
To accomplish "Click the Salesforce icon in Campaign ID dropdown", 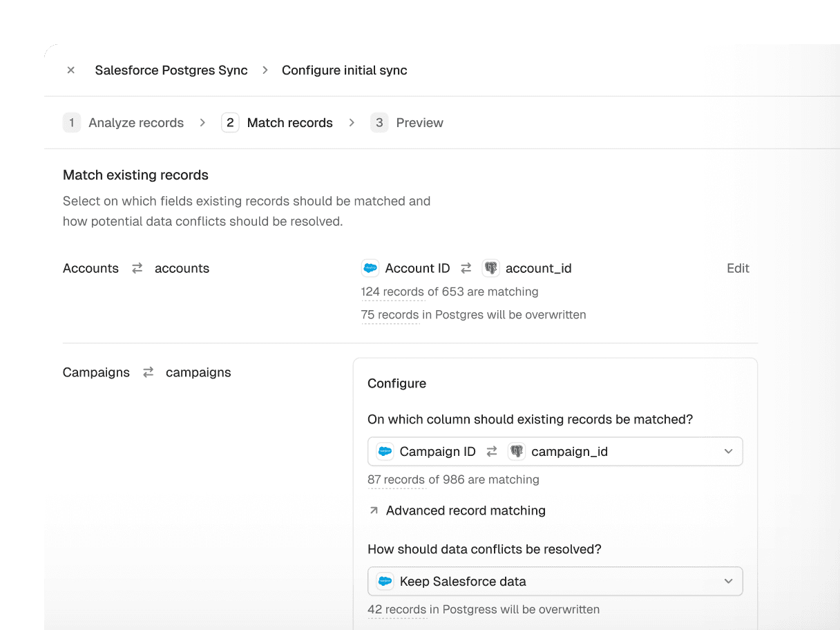I will [385, 452].
